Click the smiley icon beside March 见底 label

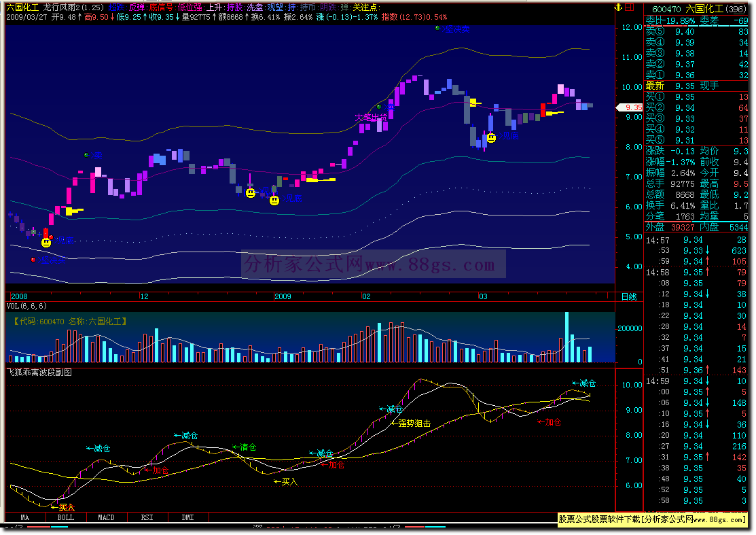click(491, 138)
